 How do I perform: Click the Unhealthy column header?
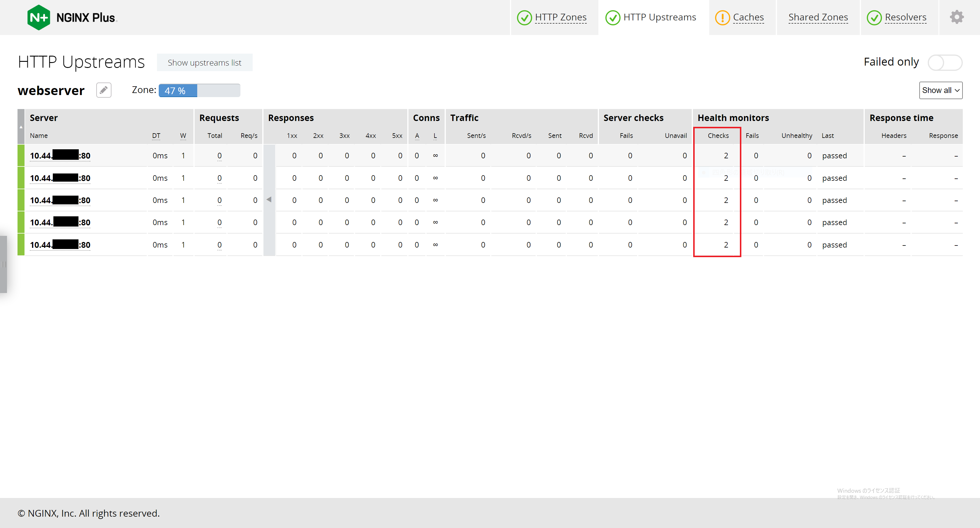pyautogui.click(x=796, y=136)
